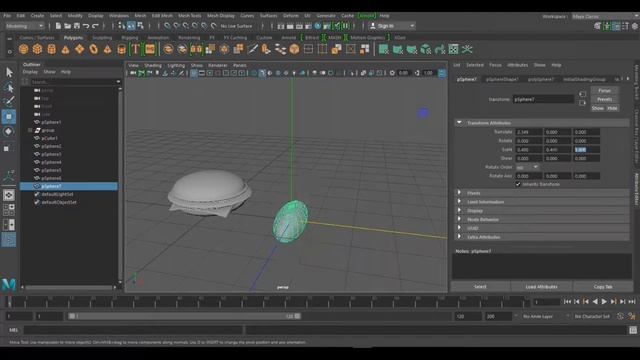Toggle the grid display button in viewport toolbar
Image resolution: width=640 pixels, height=360 pixels.
[x=193, y=73]
